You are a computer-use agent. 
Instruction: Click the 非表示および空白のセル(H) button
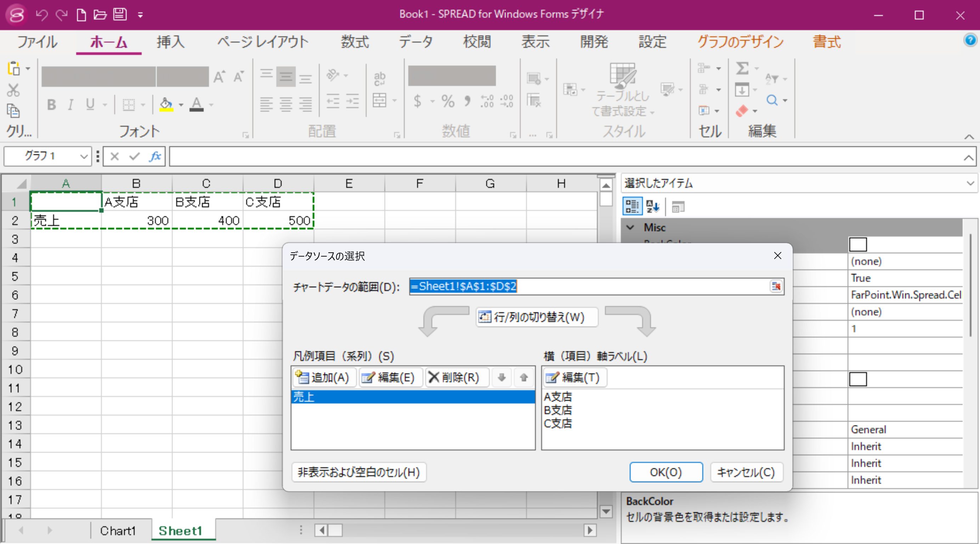point(359,472)
